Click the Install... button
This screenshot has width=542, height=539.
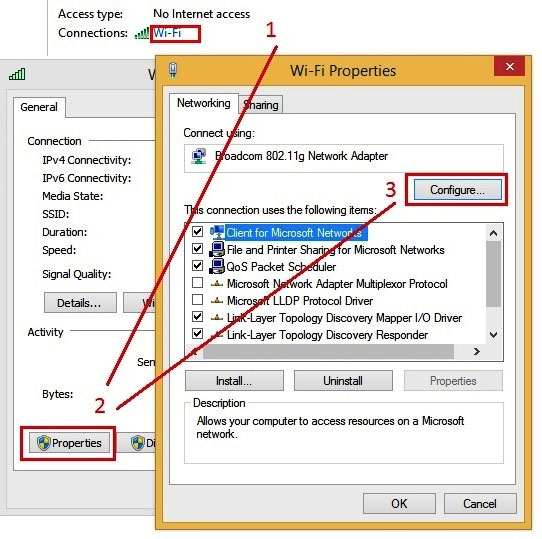pyautogui.click(x=234, y=381)
